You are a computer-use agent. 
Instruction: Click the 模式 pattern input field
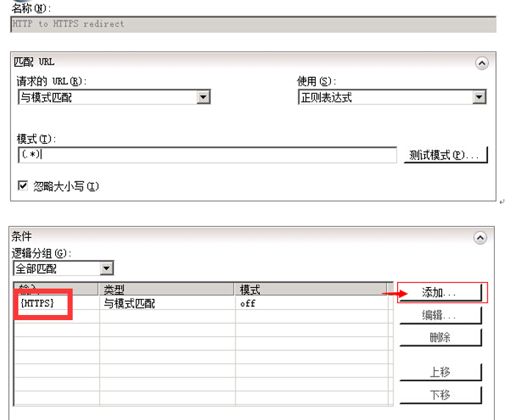[x=206, y=155]
